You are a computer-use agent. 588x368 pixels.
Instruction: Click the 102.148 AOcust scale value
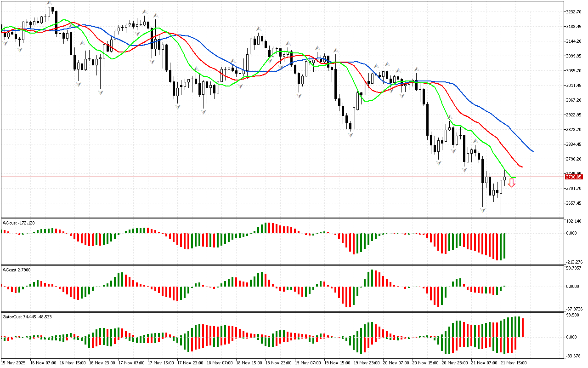coord(575,221)
